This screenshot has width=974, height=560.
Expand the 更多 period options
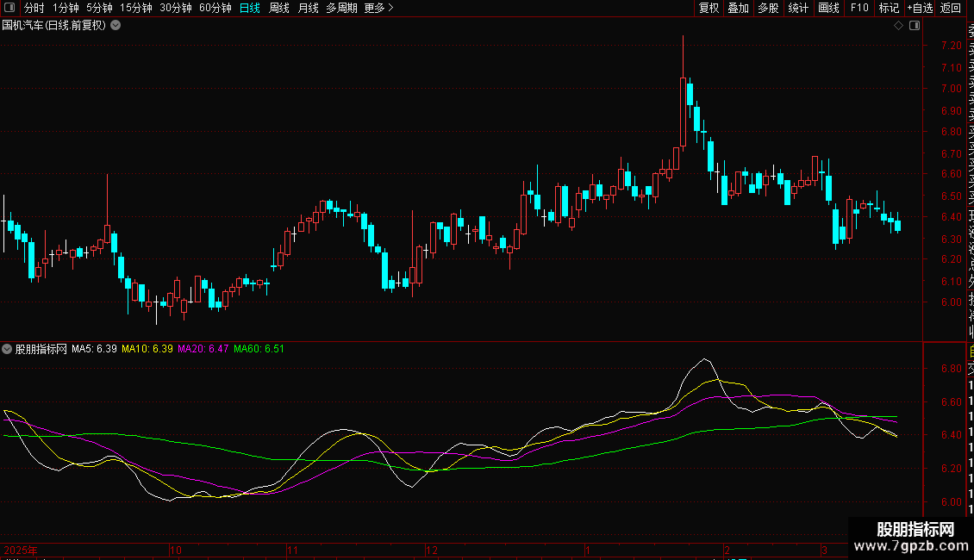pos(379,8)
